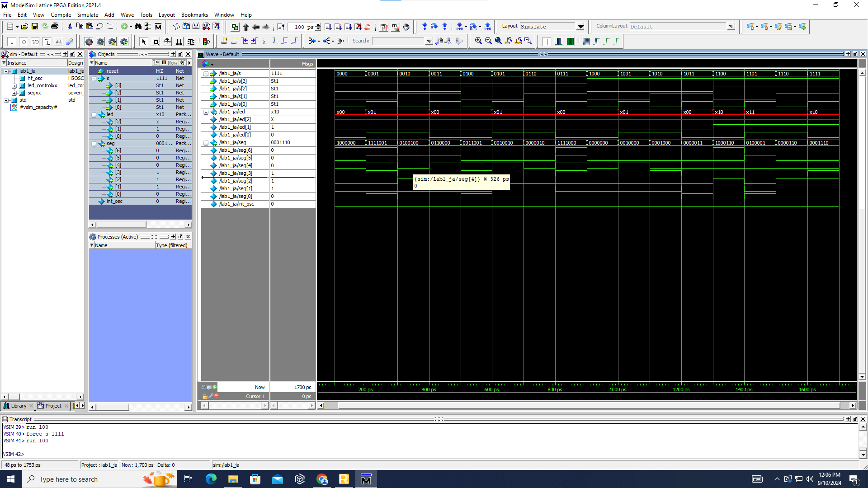Click the Undo arrow icon
Image resolution: width=868 pixels, height=488 pixels.
pyautogui.click(x=99, y=27)
